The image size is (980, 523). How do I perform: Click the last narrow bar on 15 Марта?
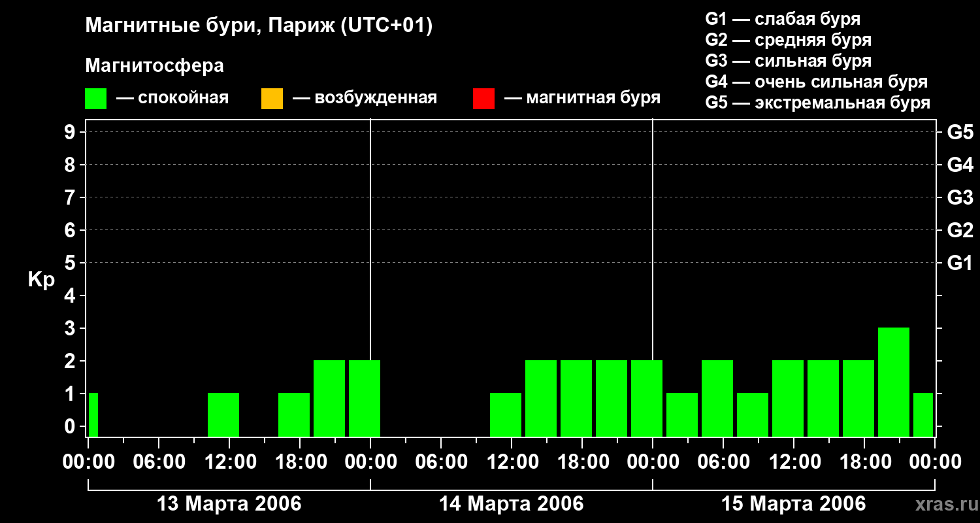coord(923,414)
